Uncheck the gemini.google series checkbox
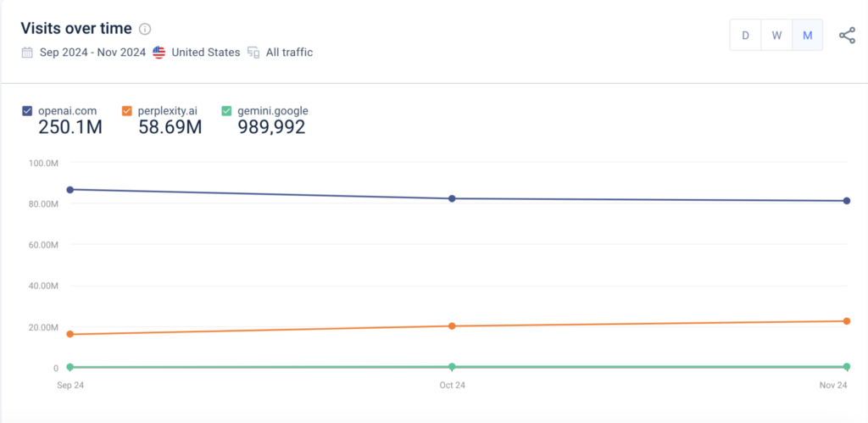 (x=226, y=110)
